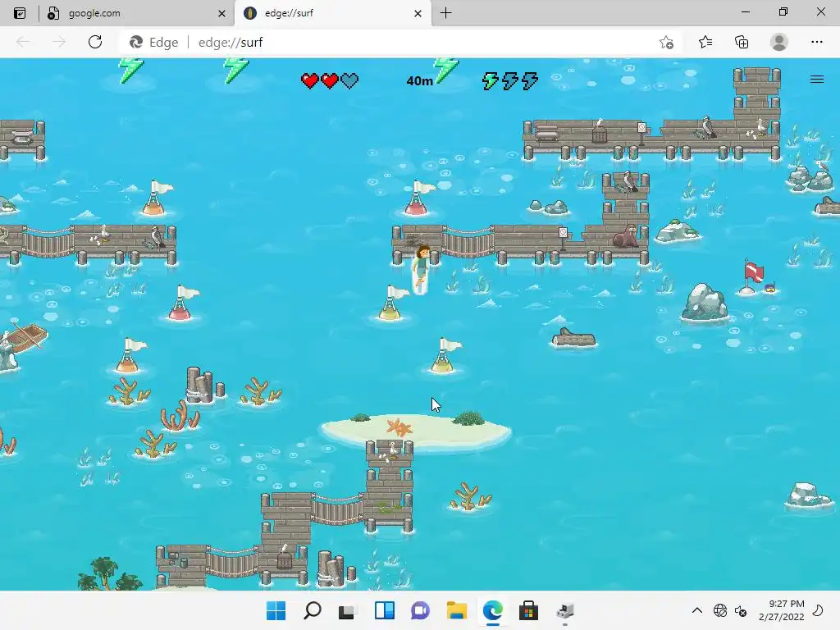The width and height of the screenshot is (840, 630).
Task: Refresh the edge://surf page
Action: pyautogui.click(x=95, y=42)
